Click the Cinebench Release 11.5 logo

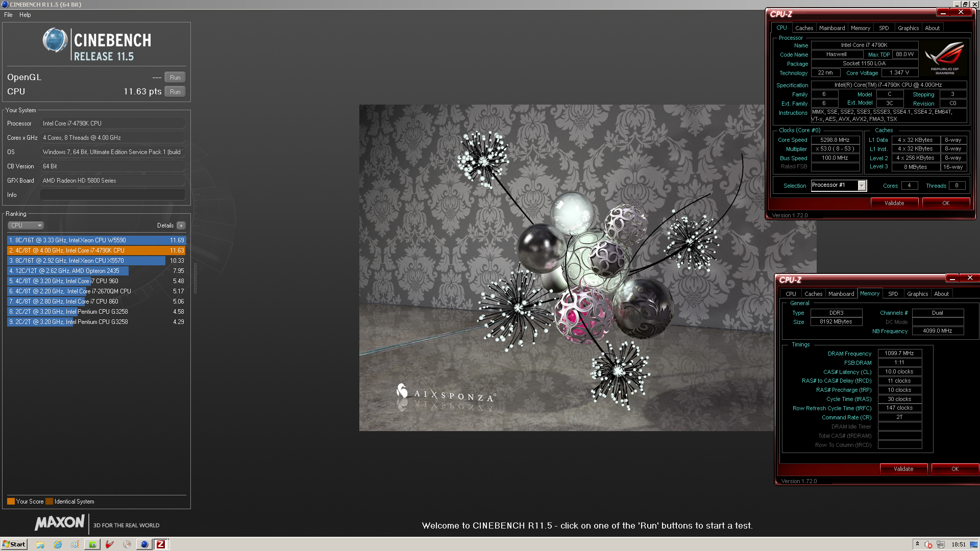[x=97, y=44]
